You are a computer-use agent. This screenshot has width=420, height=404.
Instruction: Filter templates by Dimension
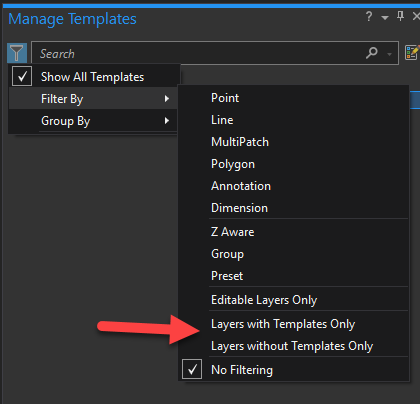click(x=293, y=208)
